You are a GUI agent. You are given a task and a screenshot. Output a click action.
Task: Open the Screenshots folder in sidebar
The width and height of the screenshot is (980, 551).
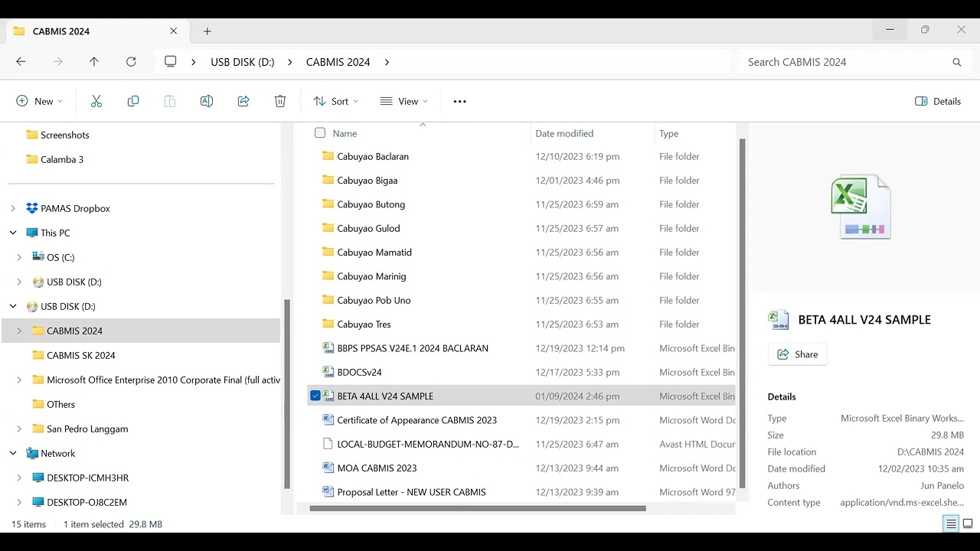(57, 135)
